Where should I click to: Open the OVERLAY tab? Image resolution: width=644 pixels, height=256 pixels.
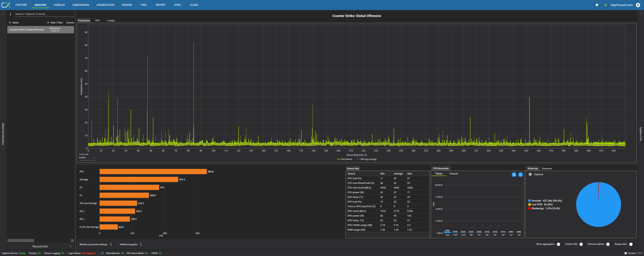[59, 5]
